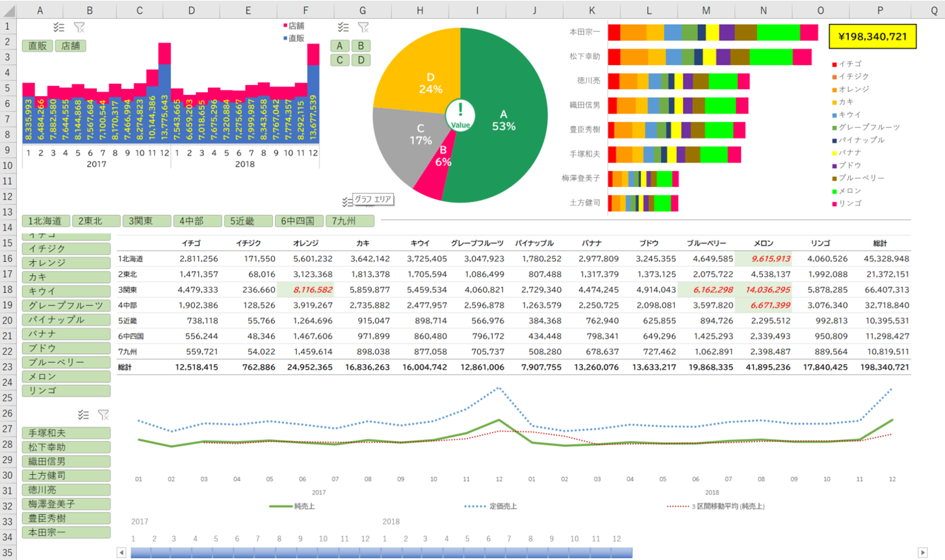Toggle multi-select on the salesperson slicer
The width and height of the screenshot is (945, 560).
83,414
